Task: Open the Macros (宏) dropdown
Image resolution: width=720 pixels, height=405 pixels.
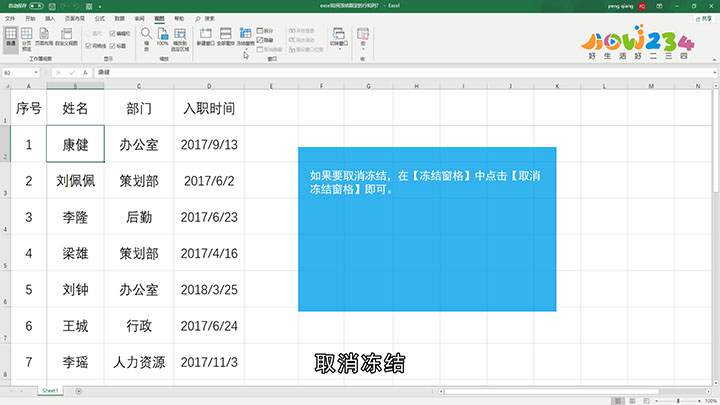Action: click(363, 38)
